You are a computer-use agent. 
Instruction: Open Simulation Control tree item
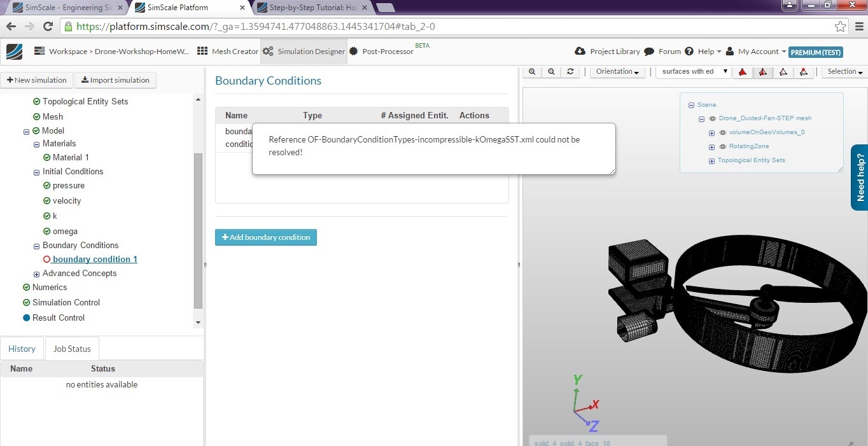[x=66, y=303]
